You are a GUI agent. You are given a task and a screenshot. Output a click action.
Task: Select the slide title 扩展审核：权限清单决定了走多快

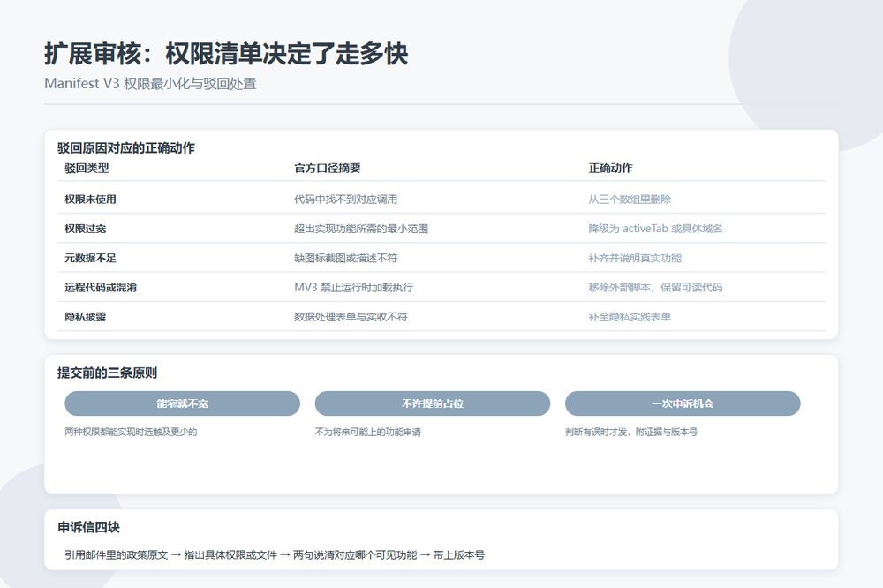point(226,54)
